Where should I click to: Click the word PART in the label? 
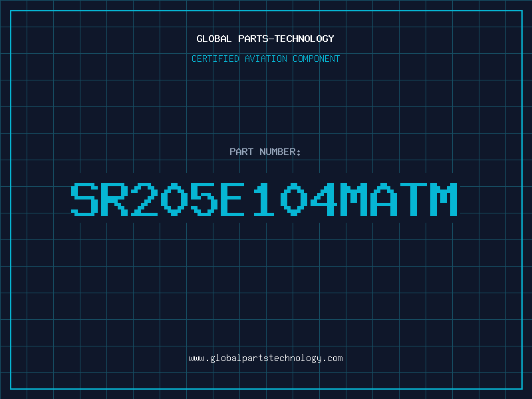pyautogui.click(x=241, y=152)
